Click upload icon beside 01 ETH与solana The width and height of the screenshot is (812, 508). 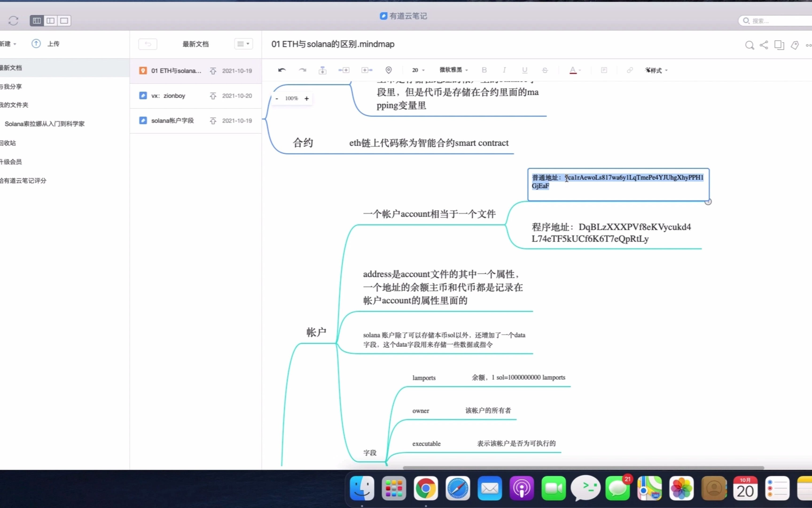pyautogui.click(x=213, y=71)
